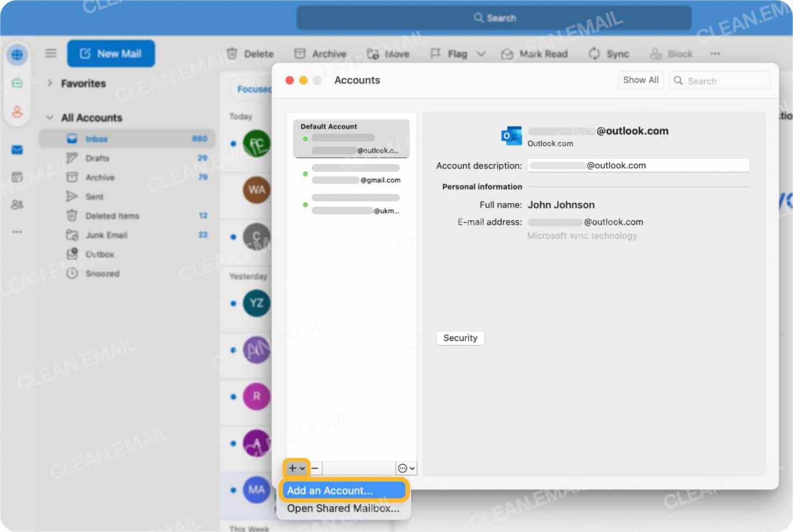The height and width of the screenshot is (532, 793).
Task: Collapse the All Accounts section
Action: (x=50, y=117)
